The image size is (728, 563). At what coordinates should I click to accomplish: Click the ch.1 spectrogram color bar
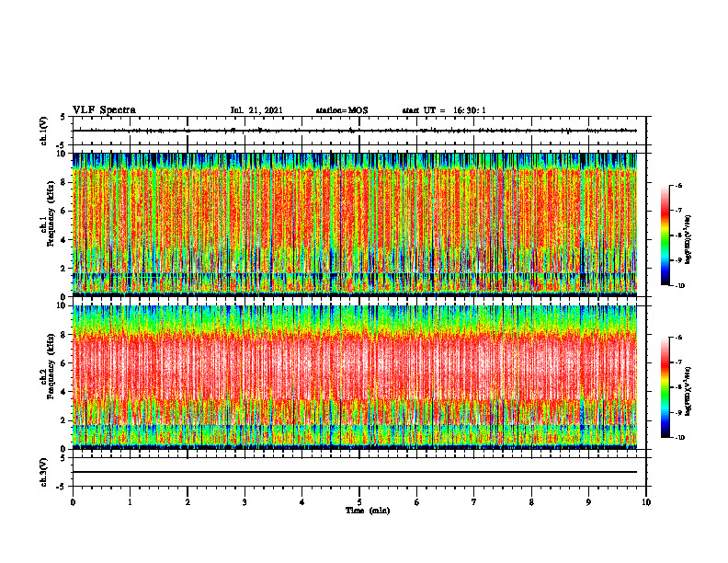(665, 236)
